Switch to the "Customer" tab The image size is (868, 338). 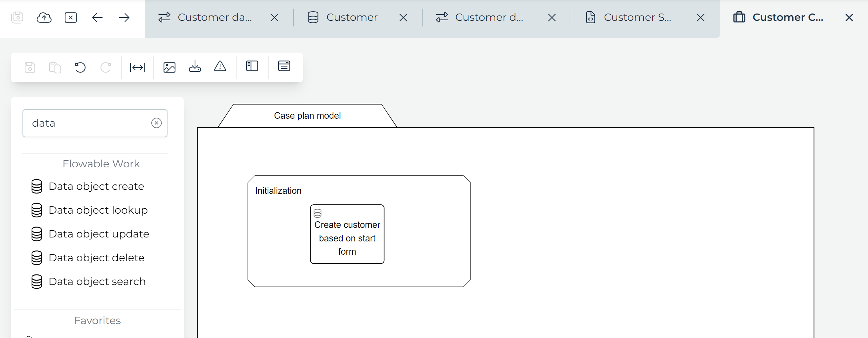click(x=352, y=17)
